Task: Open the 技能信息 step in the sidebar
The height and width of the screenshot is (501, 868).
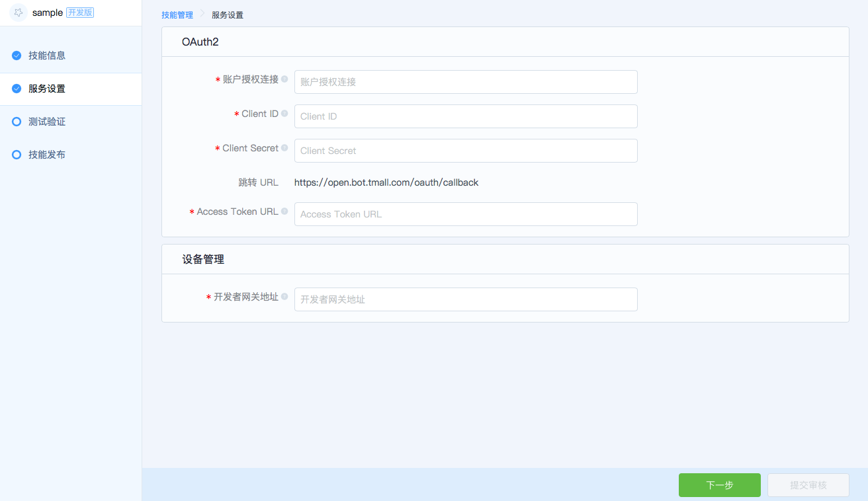Action: tap(71, 56)
